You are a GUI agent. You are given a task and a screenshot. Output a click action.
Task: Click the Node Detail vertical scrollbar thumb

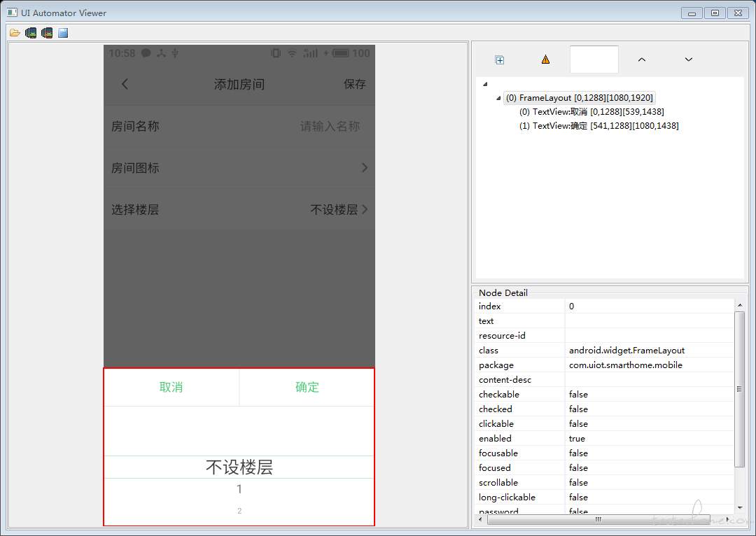(740, 390)
